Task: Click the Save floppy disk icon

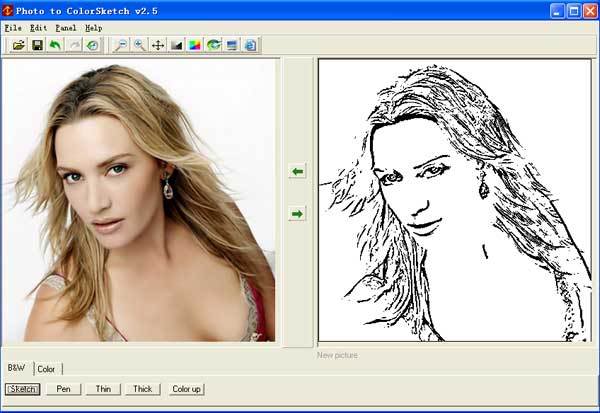Action: (37, 45)
